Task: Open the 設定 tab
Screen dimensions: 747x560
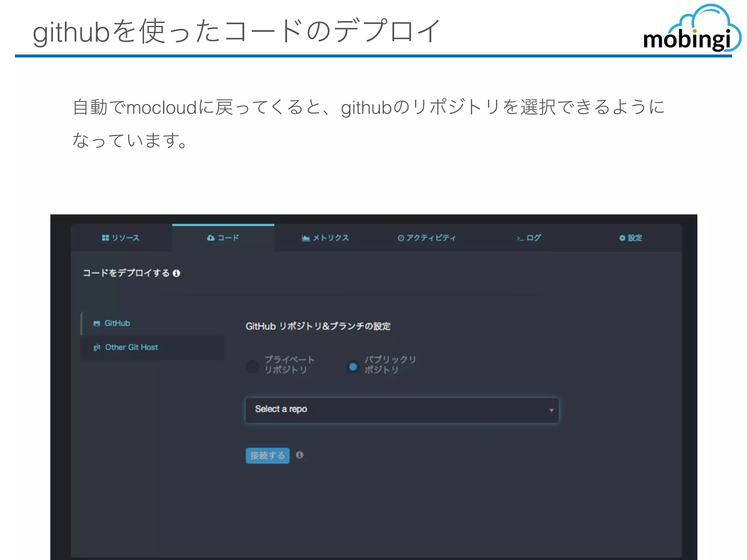Action: tap(631, 238)
